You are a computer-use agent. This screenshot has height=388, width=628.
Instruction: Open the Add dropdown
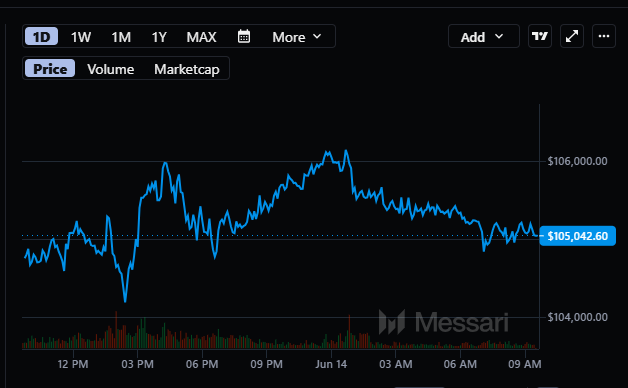[x=483, y=36]
